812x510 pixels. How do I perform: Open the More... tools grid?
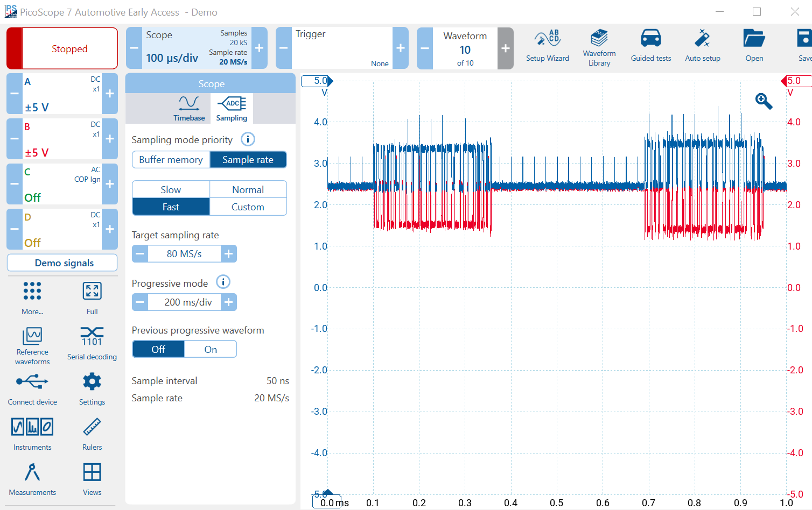(32, 297)
